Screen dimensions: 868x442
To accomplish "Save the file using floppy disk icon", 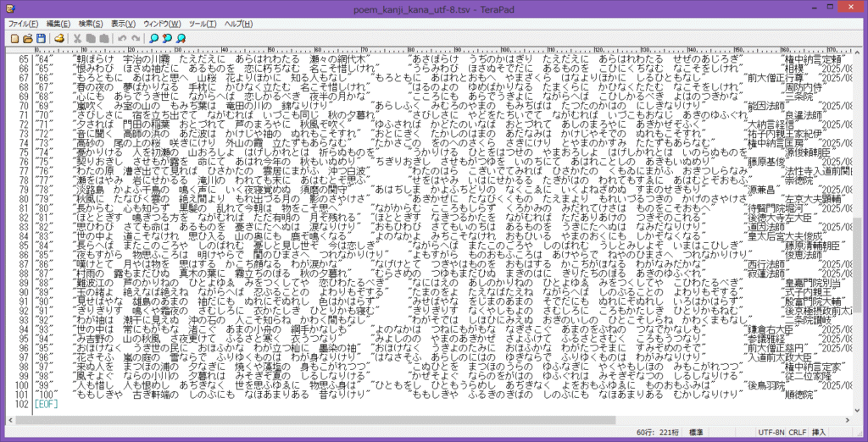I will 40,38.
